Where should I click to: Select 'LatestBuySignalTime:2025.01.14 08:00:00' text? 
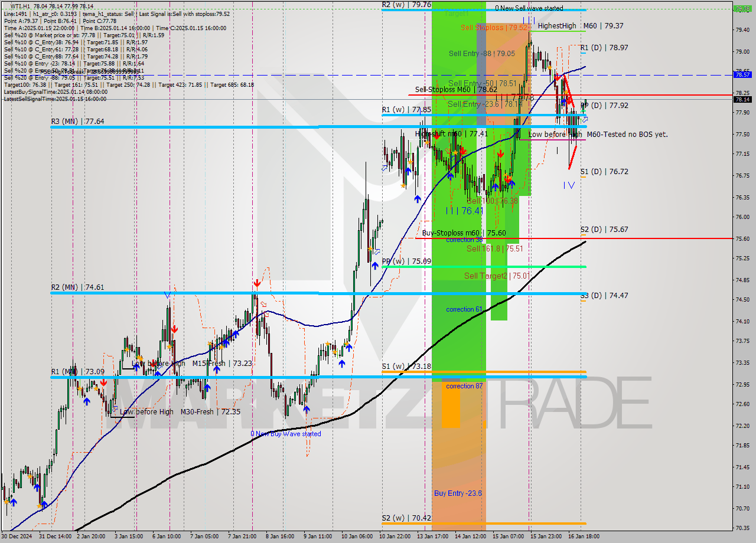pyautogui.click(x=56, y=92)
